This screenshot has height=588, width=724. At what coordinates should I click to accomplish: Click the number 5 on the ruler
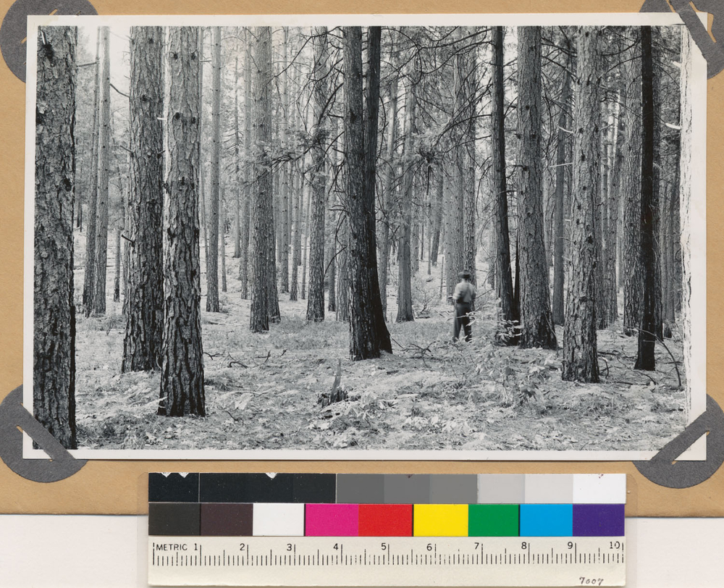pyautogui.click(x=384, y=547)
